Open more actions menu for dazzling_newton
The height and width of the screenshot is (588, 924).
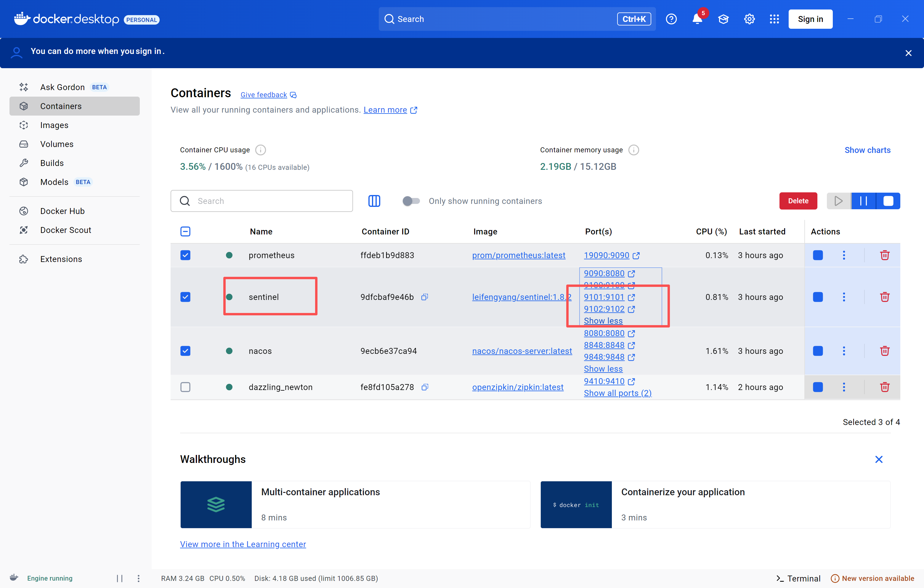point(844,387)
